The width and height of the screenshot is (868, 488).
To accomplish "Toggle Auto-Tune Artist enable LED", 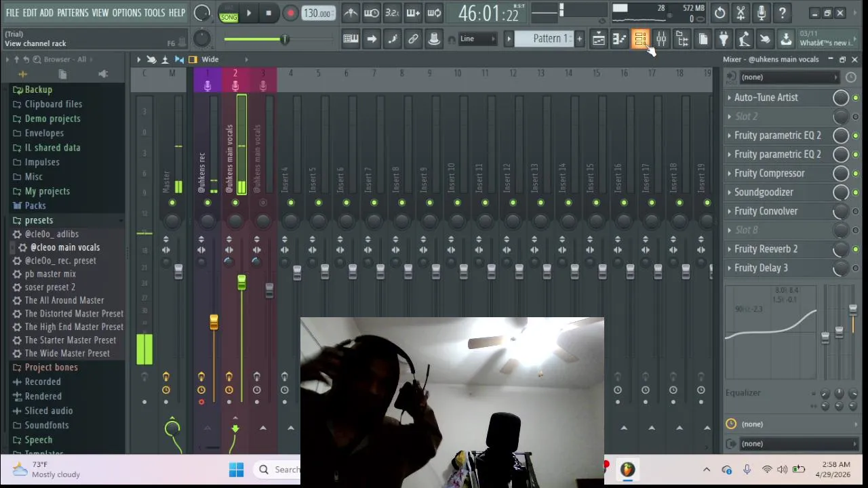I will tap(855, 98).
